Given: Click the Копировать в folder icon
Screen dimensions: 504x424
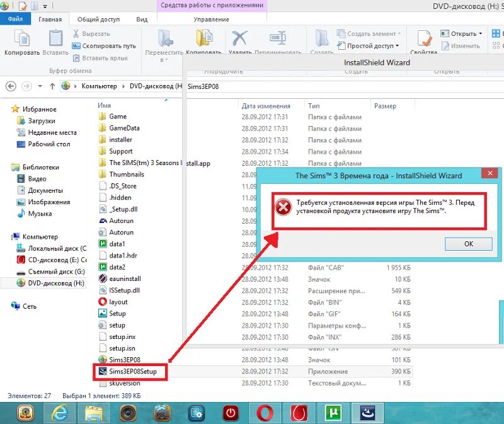Looking at the screenshot, I should point(204,38).
